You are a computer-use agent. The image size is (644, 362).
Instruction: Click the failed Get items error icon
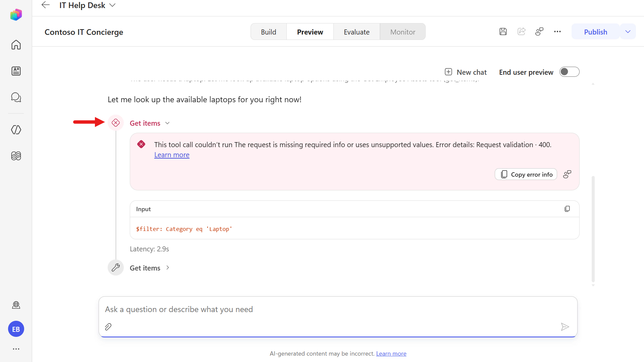coord(116,123)
